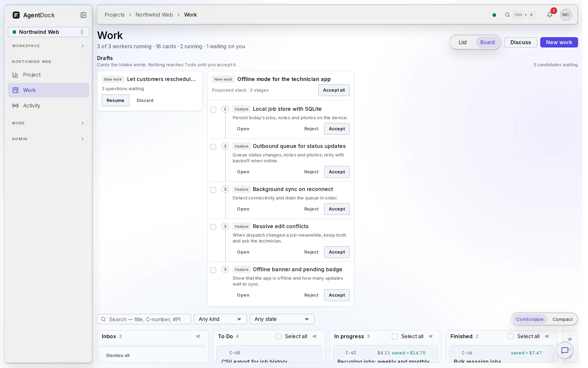
Task: Expand the ADMIN sidebar section
Action: tap(49, 139)
